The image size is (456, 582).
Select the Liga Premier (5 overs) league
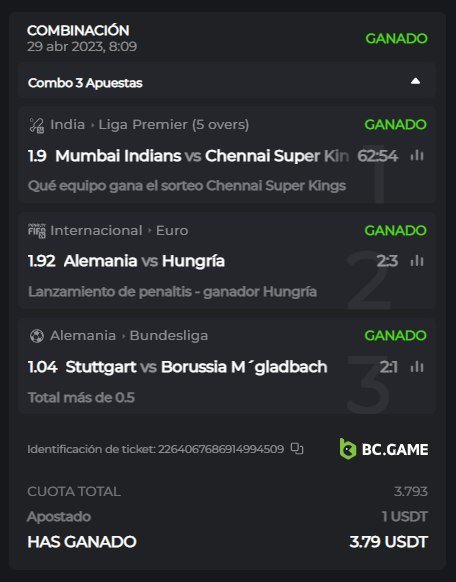tap(173, 125)
